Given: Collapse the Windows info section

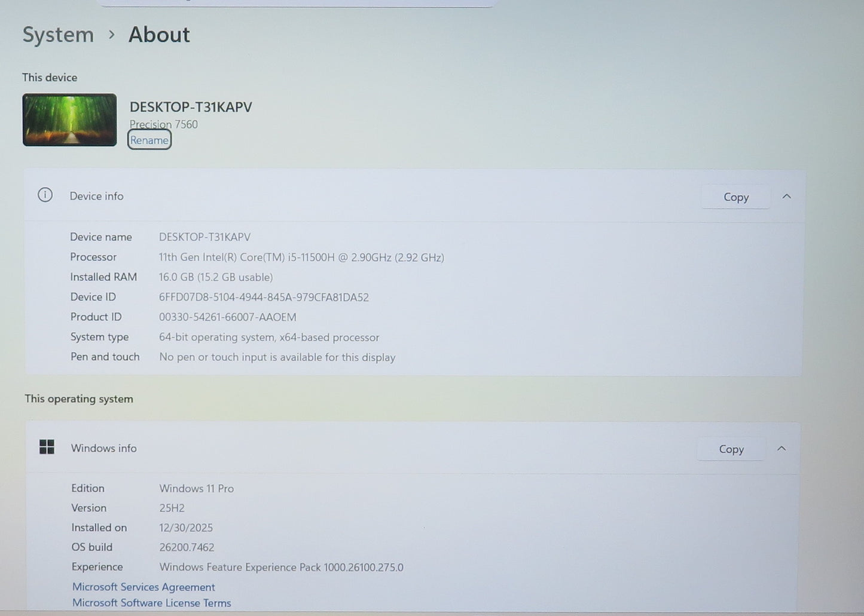Looking at the screenshot, I should click(781, 449).
